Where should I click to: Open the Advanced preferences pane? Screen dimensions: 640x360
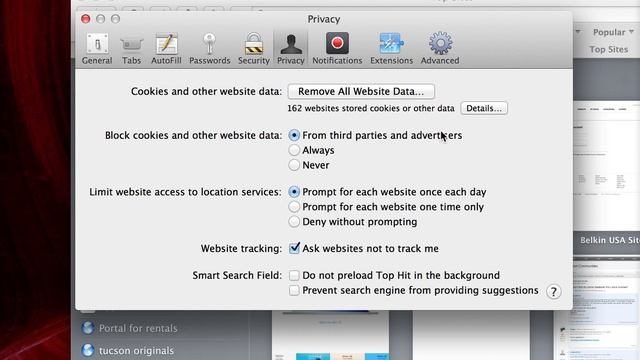click(440, 49)
